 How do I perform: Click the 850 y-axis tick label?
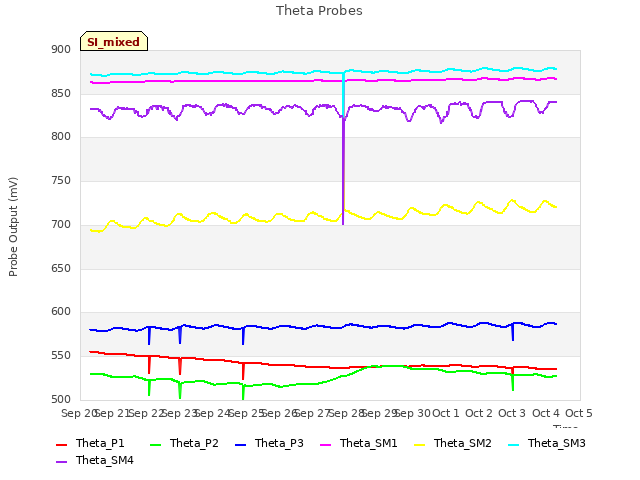[x=61, y=93]
